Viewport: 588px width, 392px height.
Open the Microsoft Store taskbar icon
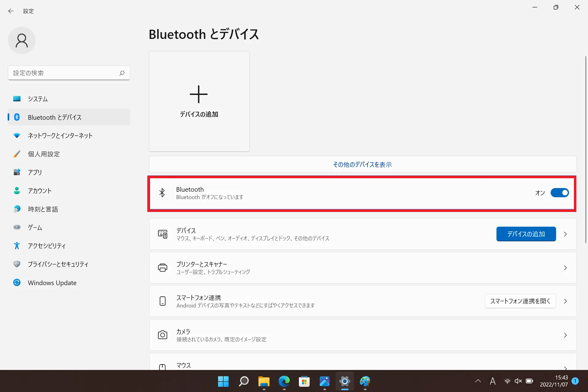tap(304, 381)
